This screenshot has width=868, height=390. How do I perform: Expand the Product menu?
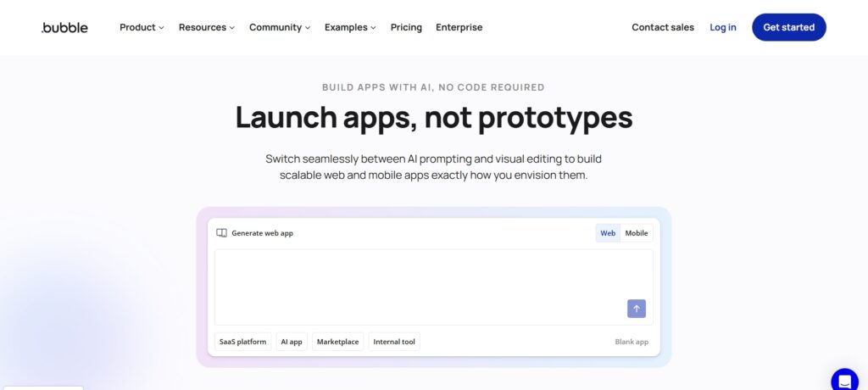(x=142, y=27)
